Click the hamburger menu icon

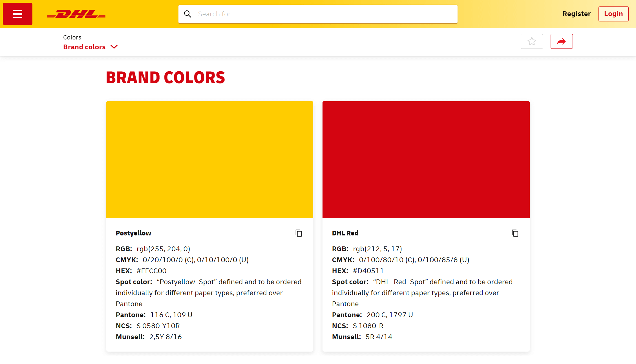coord(17,14)
